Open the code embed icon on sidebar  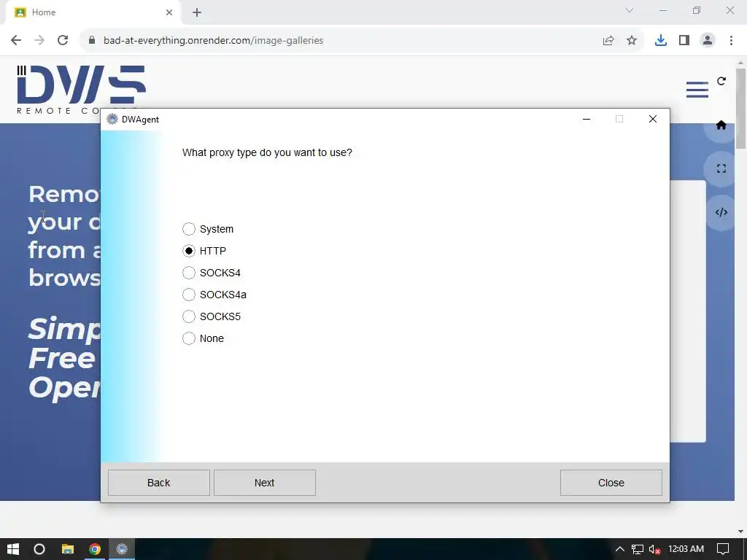click(721, 212)
